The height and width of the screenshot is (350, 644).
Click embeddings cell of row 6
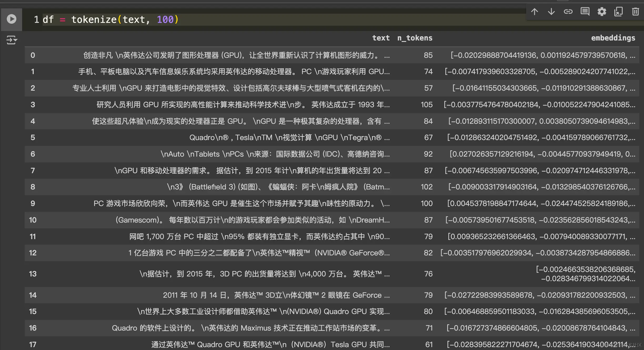[x=542, y=154]
